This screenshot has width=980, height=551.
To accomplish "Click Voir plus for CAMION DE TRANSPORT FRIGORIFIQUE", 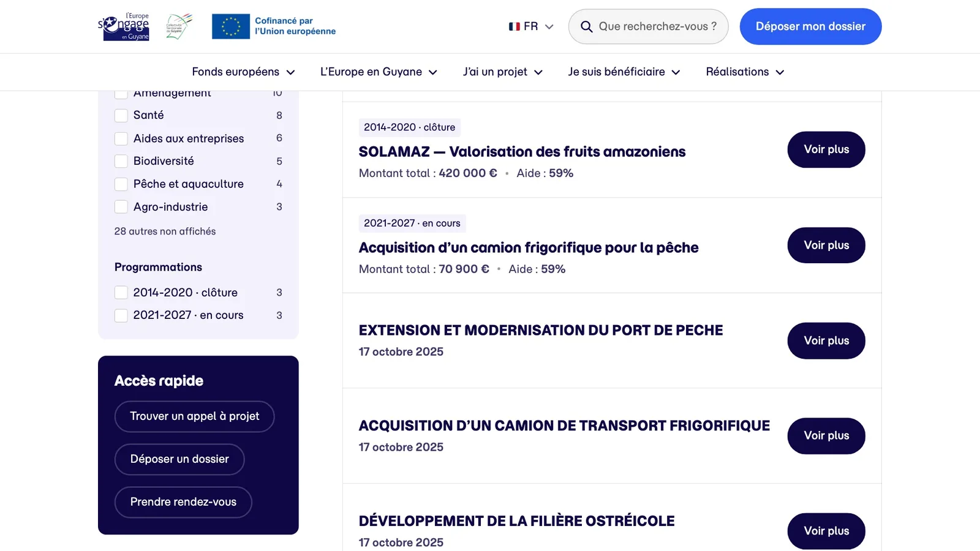I will 826,436.
